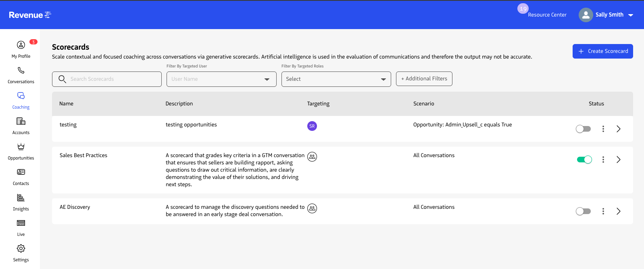Expand the Sally Smith account menu arrow
This screenshot has width=644, height=269.
click(x=631, y=15)
